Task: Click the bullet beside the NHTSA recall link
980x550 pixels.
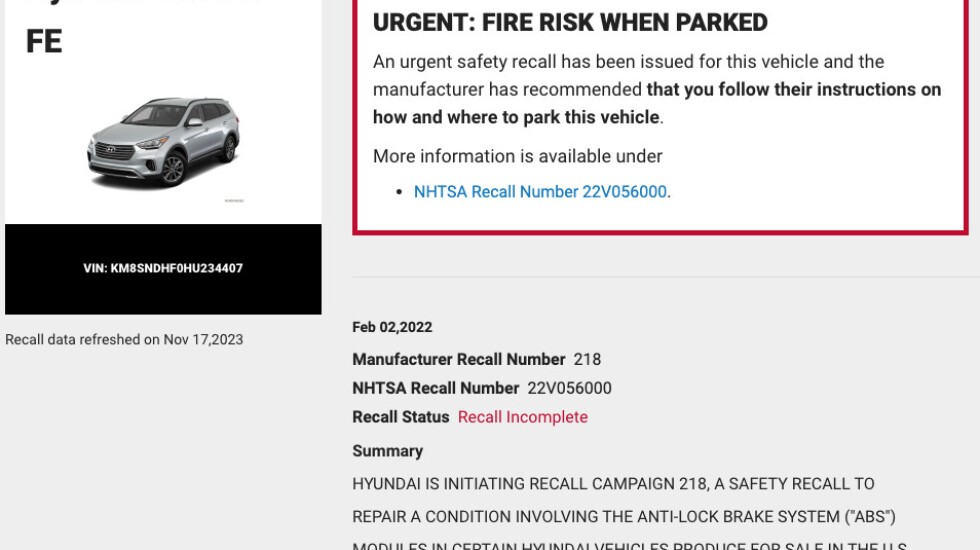Action: coord(400,192)
